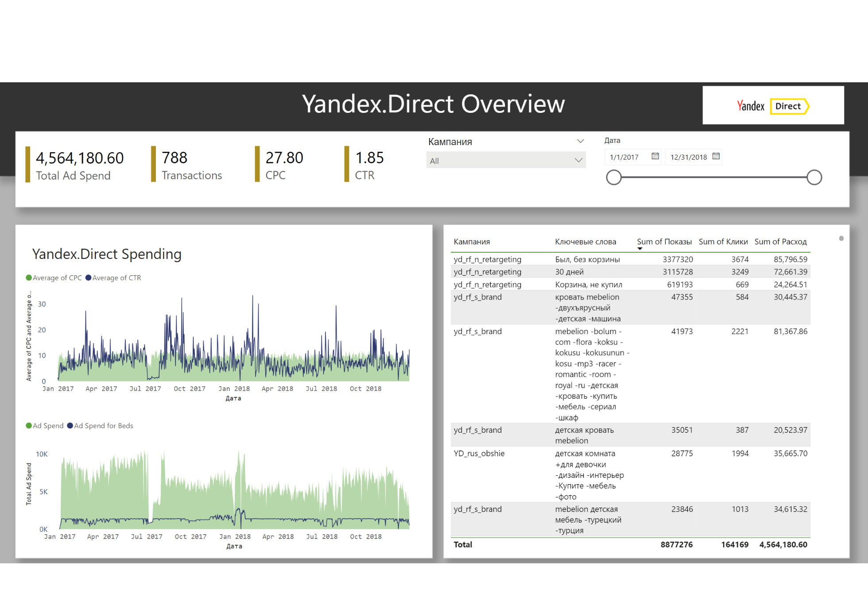Click the Ad Spend legend marker
The width and height of the screenshot is (868, 612).
pyautogui.click(x=29, y=426)
